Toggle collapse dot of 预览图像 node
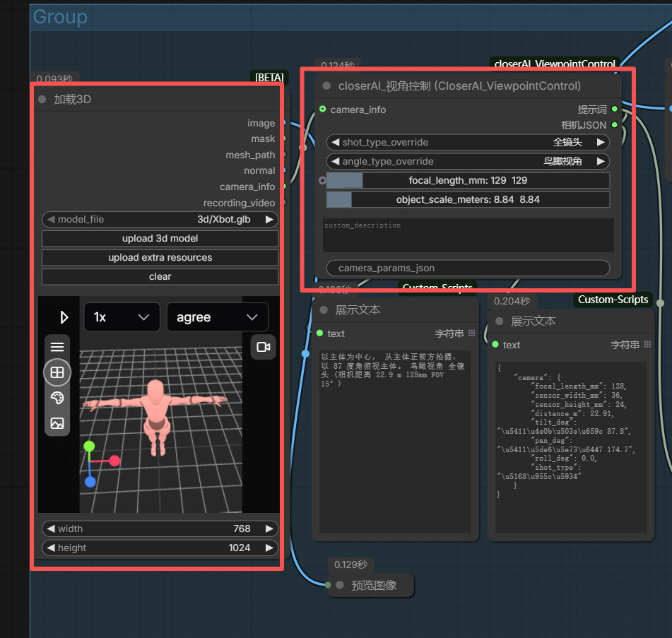Viewport: 672px width, 638px height. pyautogui.click(x=340, y=585)
